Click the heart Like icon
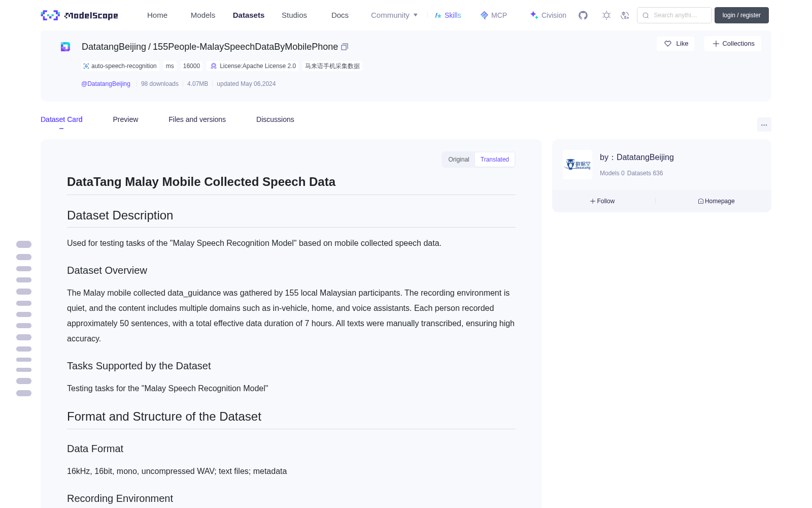 pos(668,44)
